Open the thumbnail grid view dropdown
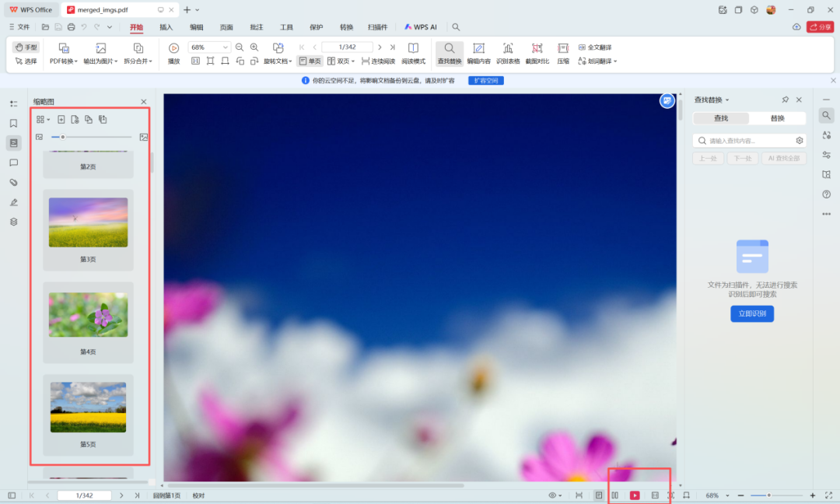Viewport: 840px width, 504px height. 43,120
